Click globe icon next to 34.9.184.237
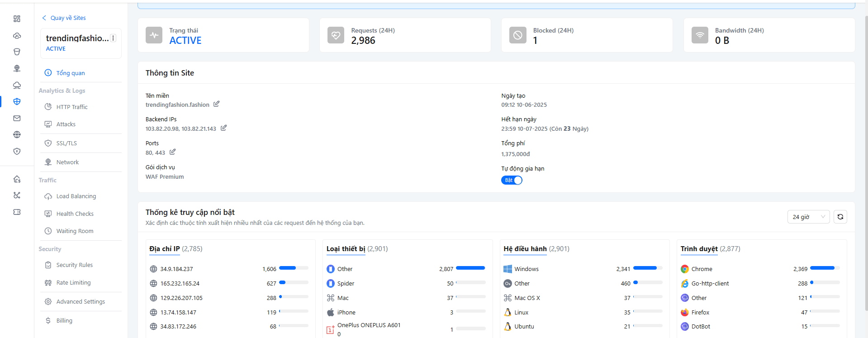Screen dimensions: 868x338 point(153,269)
